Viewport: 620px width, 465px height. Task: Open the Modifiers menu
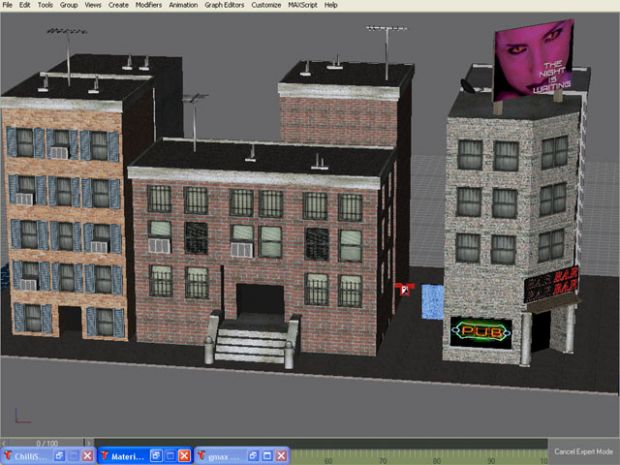(x=149, y=5)
